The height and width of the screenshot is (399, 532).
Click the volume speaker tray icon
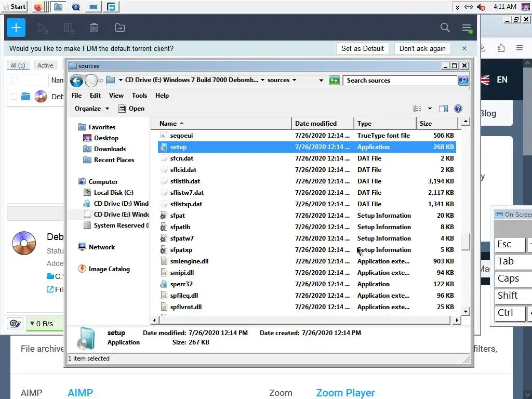pos(481,7)
